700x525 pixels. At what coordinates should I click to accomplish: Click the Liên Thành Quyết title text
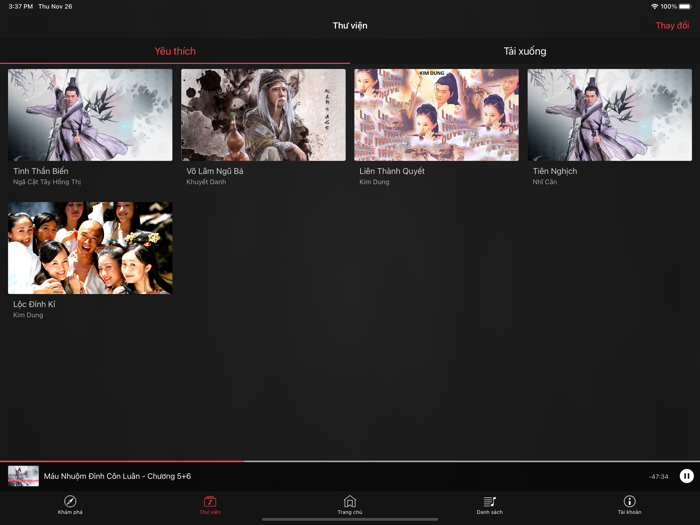pos(392,171)
